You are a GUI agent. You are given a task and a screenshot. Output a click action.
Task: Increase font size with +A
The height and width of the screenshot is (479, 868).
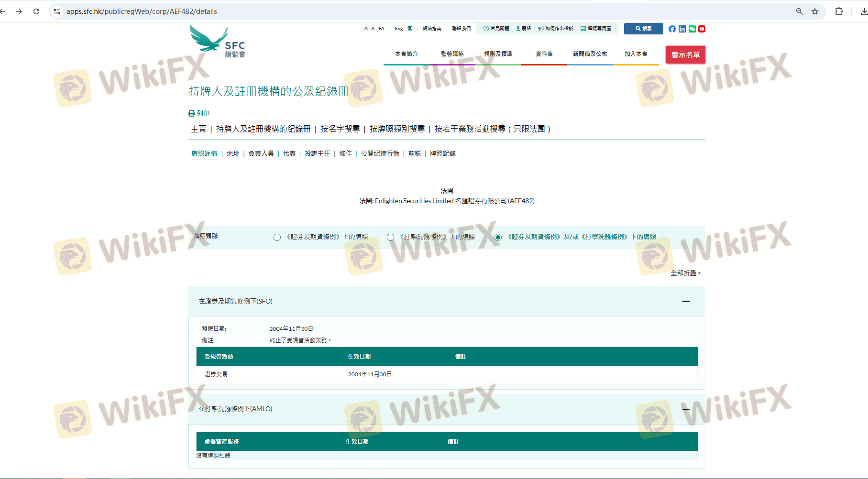pos(381,29)
